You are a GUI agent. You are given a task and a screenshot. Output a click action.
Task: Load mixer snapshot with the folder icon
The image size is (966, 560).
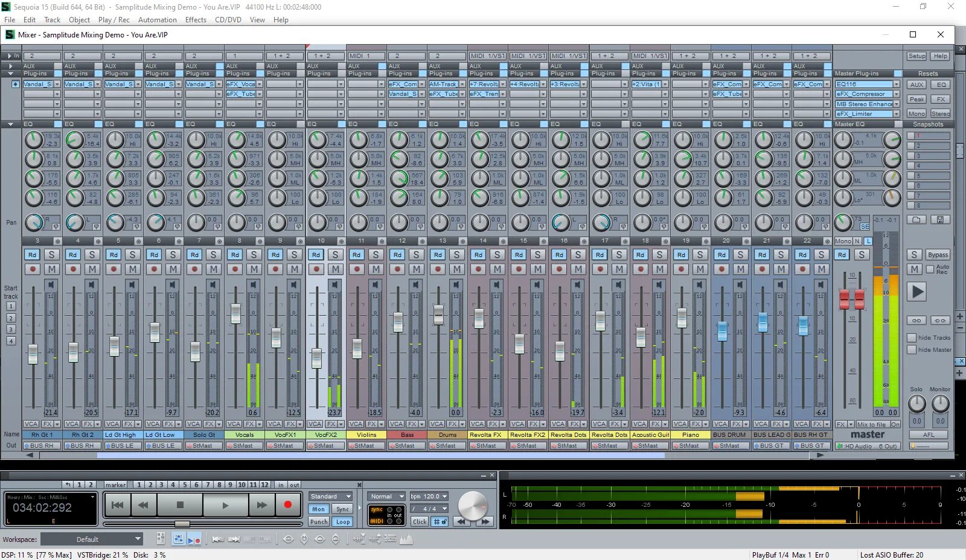[916, 220]
